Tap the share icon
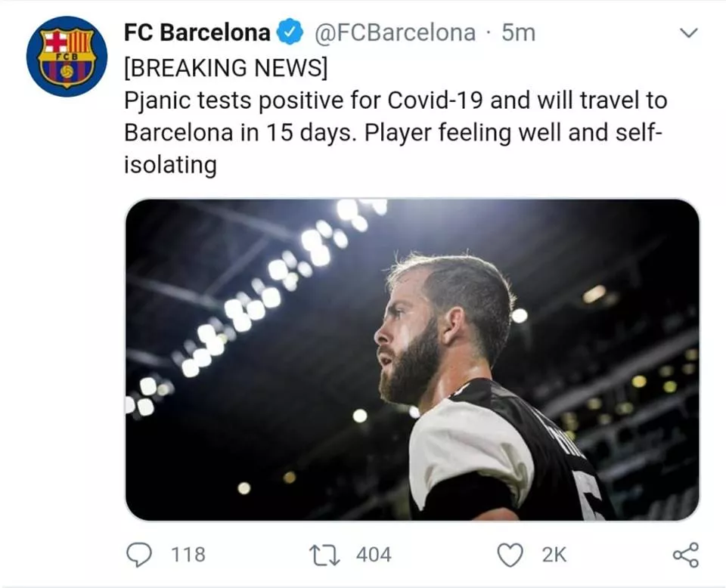The image size is (726, 588). click(685, 555)
